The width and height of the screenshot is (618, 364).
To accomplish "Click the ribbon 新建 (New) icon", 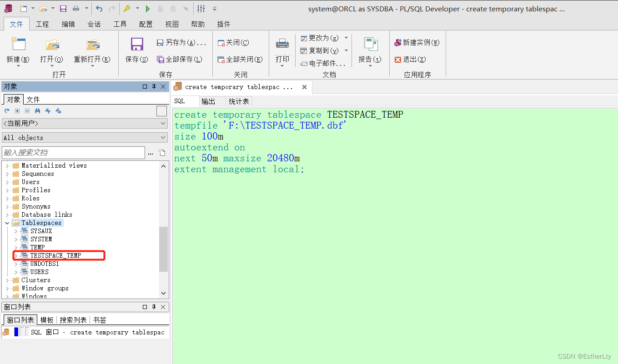I will 18,45.
